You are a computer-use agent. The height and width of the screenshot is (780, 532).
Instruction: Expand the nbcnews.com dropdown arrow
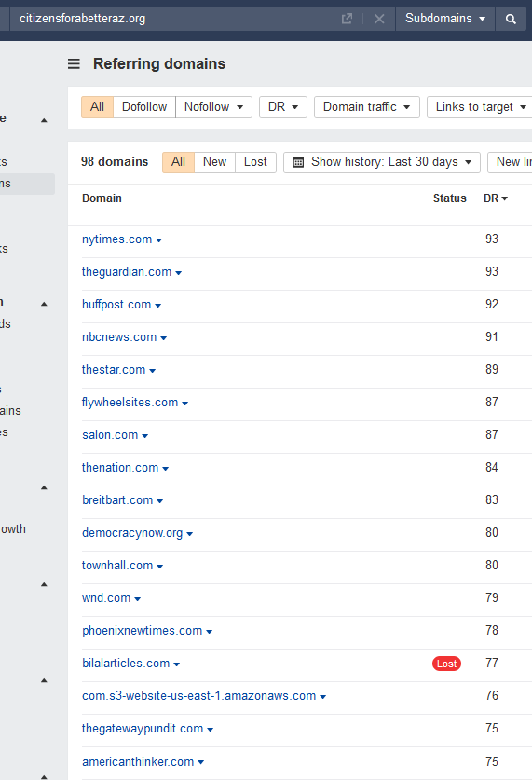point(164,338)
